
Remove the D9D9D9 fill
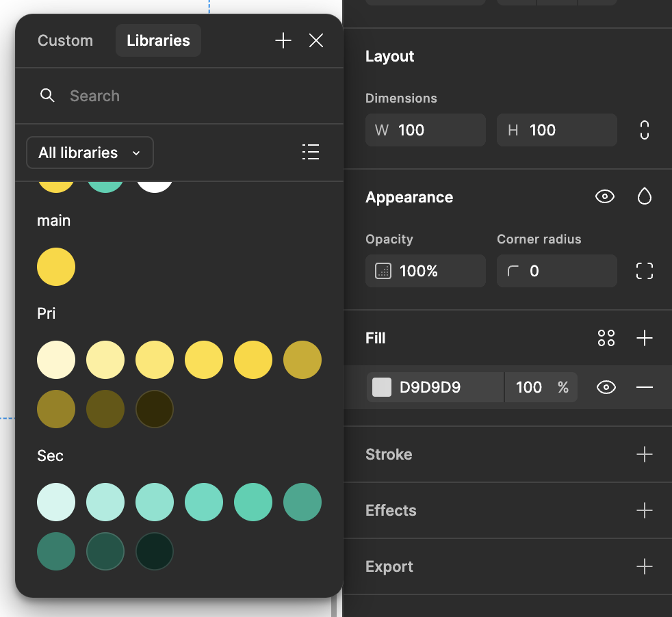click(x=644, y=387)
